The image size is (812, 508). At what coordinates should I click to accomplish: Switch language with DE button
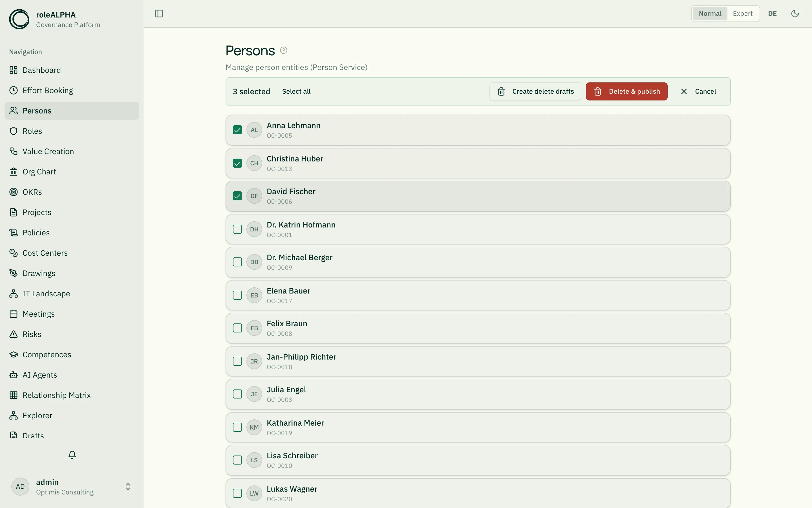(x=773, y=14)
